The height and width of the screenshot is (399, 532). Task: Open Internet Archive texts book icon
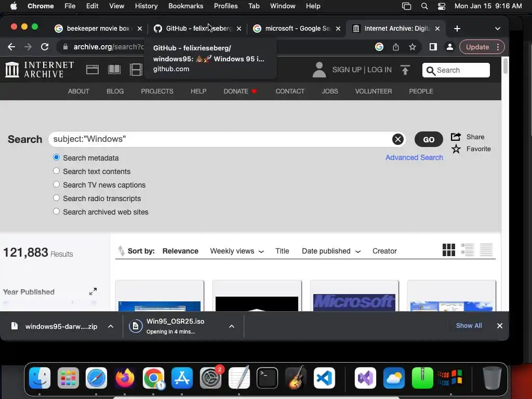coord(114,70)
